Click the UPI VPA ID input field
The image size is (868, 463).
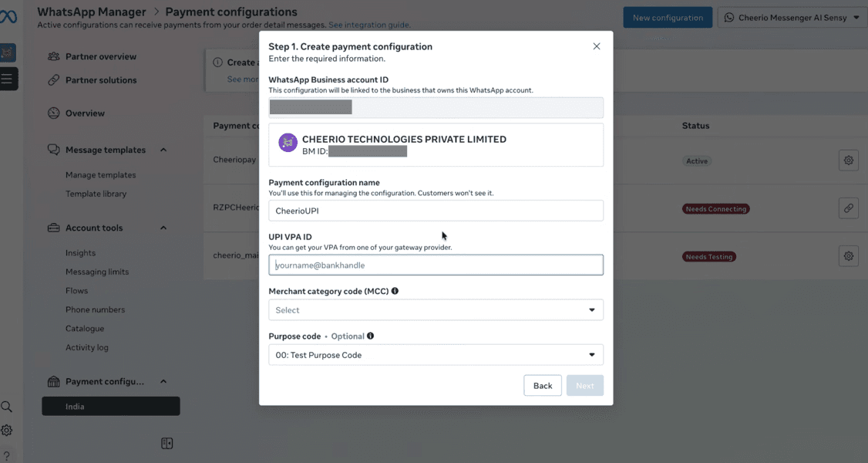436,265
